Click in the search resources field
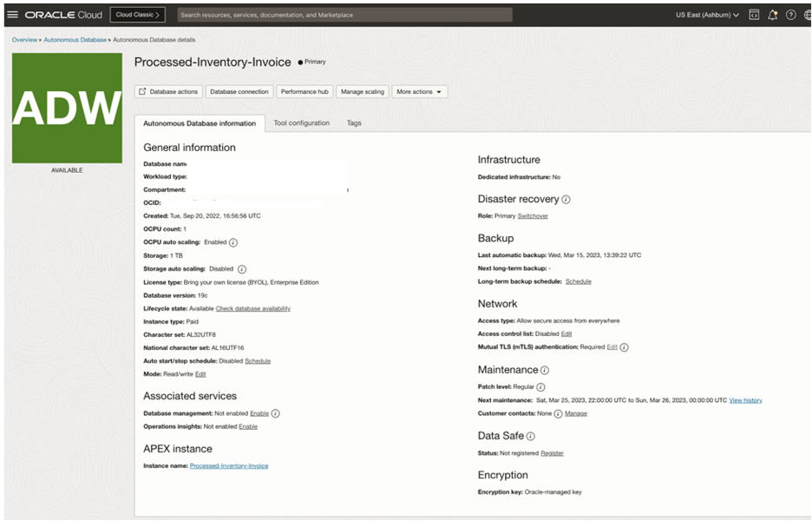 344,15
